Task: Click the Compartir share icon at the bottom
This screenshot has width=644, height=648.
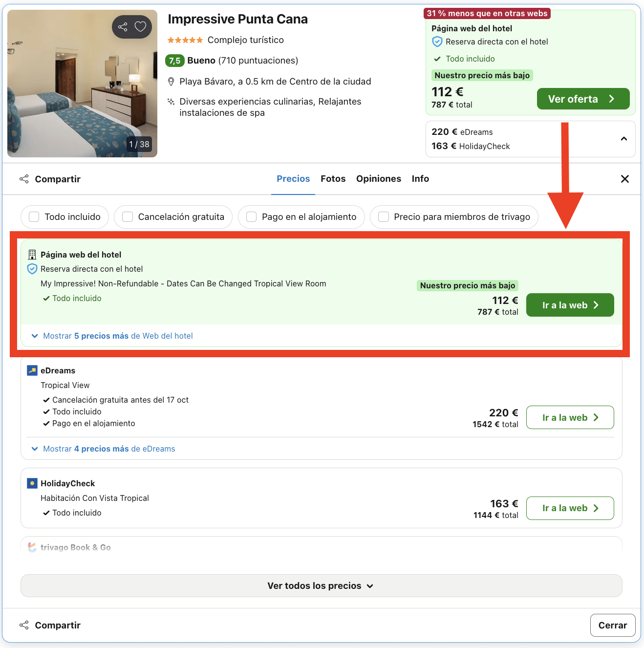Action: click(x=24, y=625)
